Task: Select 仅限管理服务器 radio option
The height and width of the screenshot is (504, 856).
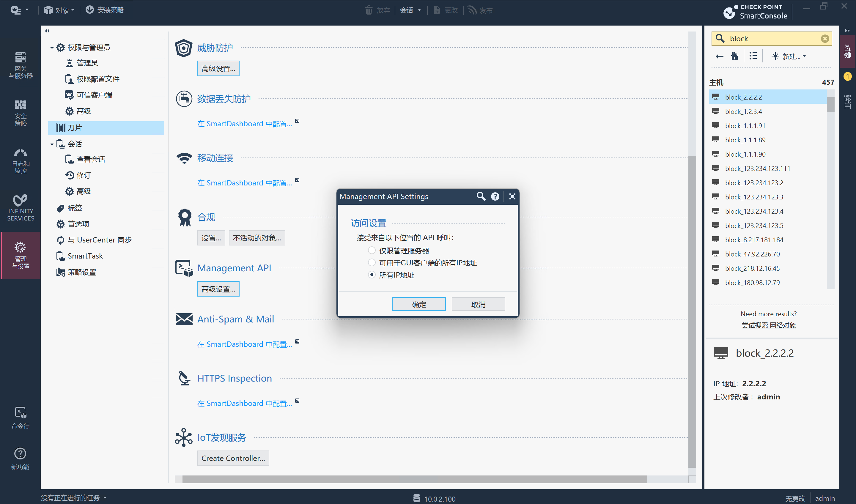Action: coord(372,250)
